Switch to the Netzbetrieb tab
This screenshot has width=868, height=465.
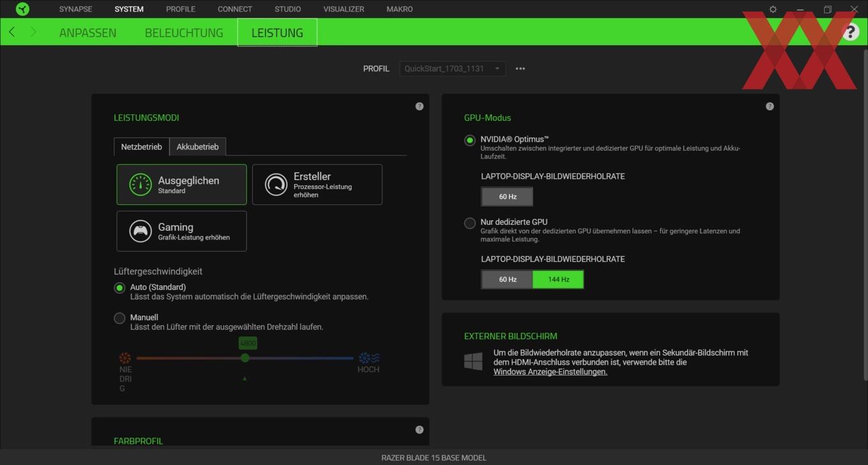142,146
